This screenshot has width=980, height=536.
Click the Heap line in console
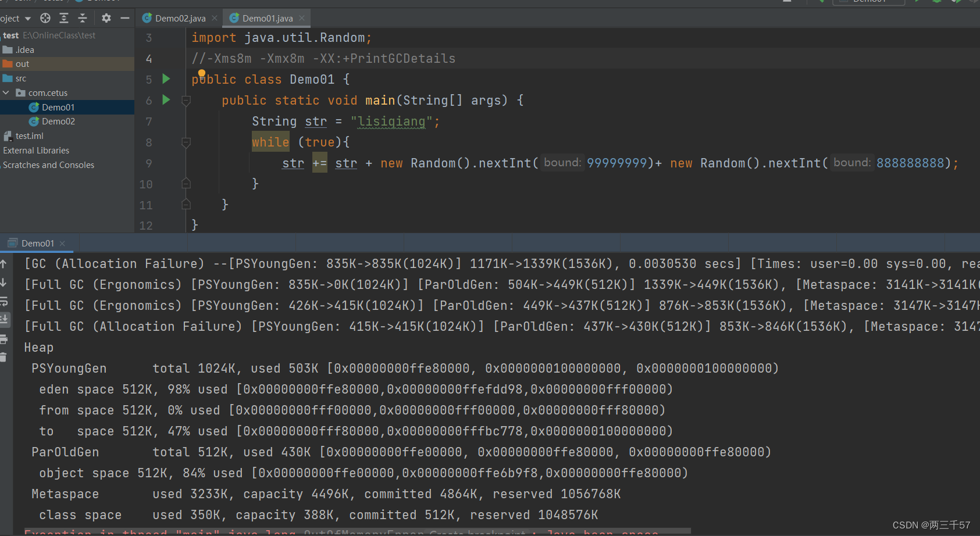coord(39,348)
